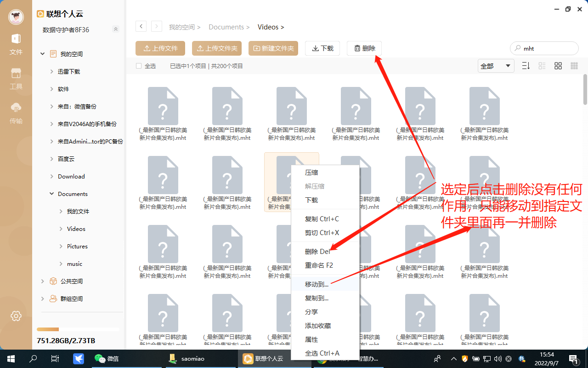The width and height of the screenshot is (588, 368).
Task: Select the Pictures folder in tree
Action: [77, 246]
